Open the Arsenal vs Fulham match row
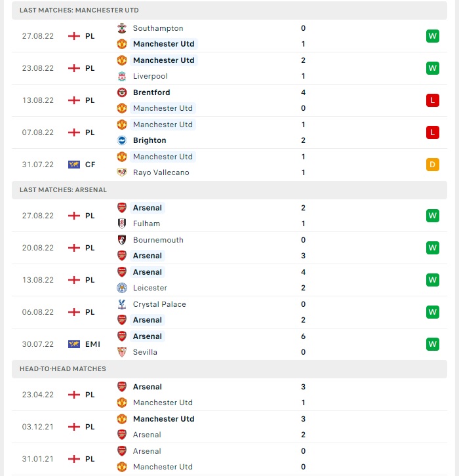 [x=229, y=216]
